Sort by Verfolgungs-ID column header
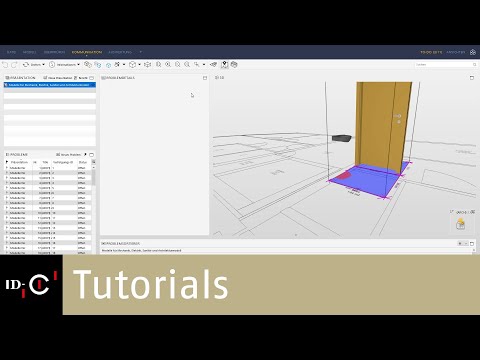 63,162
